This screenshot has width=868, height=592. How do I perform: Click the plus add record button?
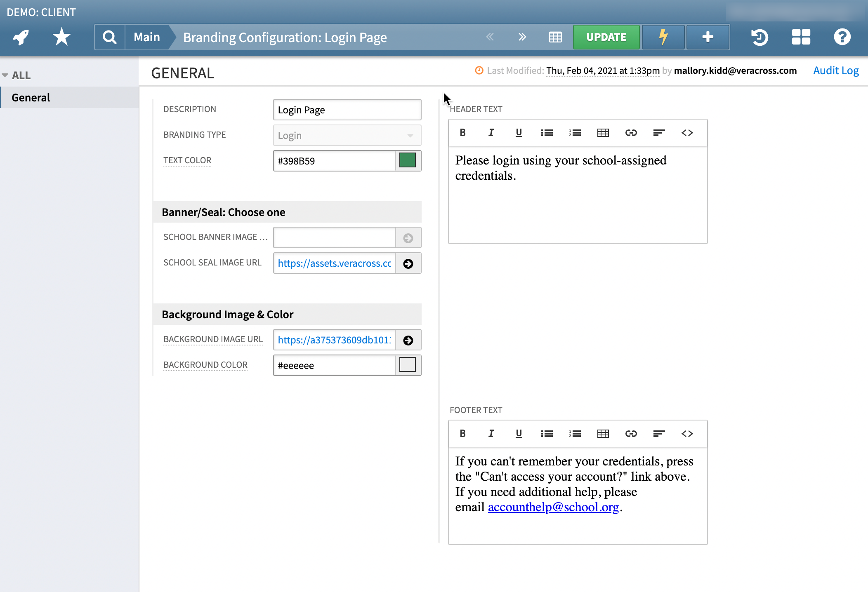click(x=708, y=37)
